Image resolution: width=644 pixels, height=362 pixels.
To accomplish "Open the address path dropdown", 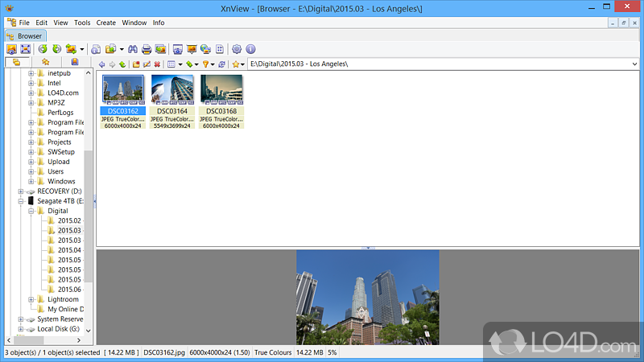I will (x=634, y=64).
